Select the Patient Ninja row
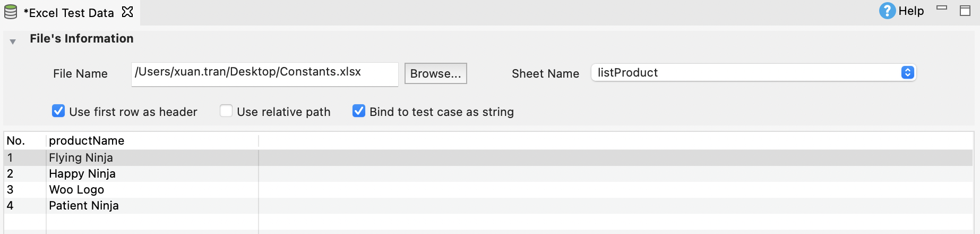Image resolution: width=980 pixels, height=234 pixels. pyautogui.click(x=84, y=206)
